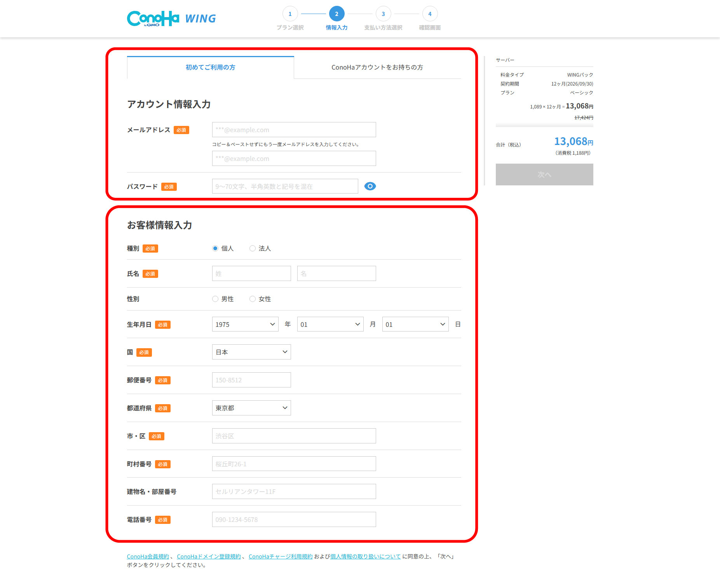
Task: Switch to ConoHaアカウントをお持ちの方 tab
Action: pyautogui.click(x=377, y=67)
